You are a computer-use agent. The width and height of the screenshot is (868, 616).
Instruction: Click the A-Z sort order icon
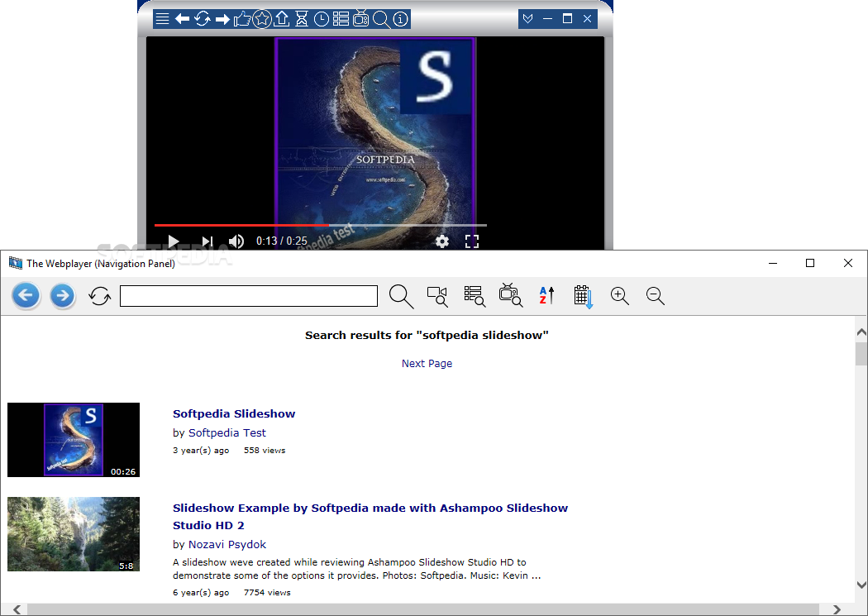(546, 295)
